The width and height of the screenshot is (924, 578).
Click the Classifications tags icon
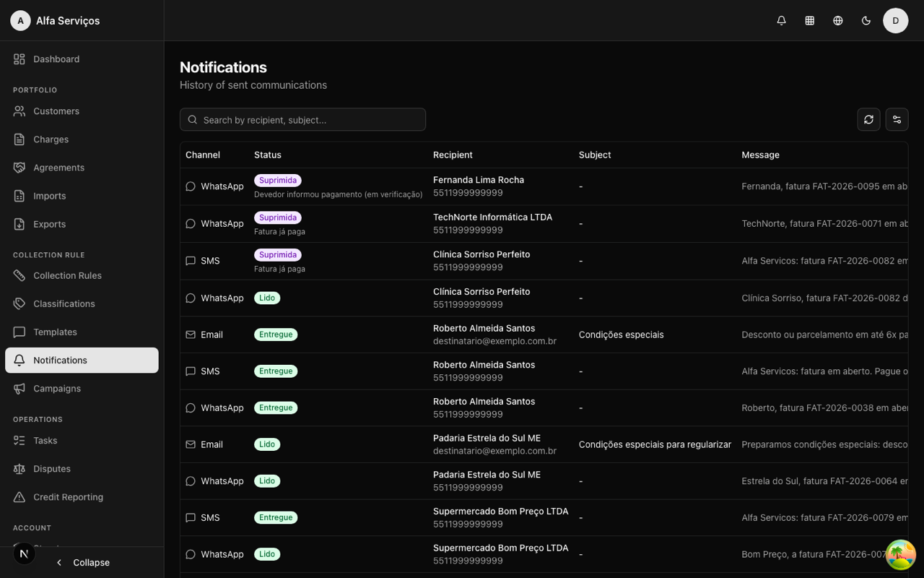[x=19, y=303]
